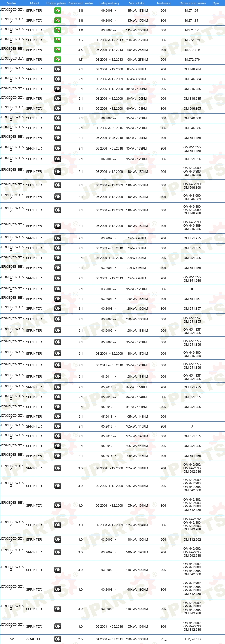Click ON icon in 95kW / 129KM row marked #
Viewport: 225px width, 644px height.
click(58, 289)
